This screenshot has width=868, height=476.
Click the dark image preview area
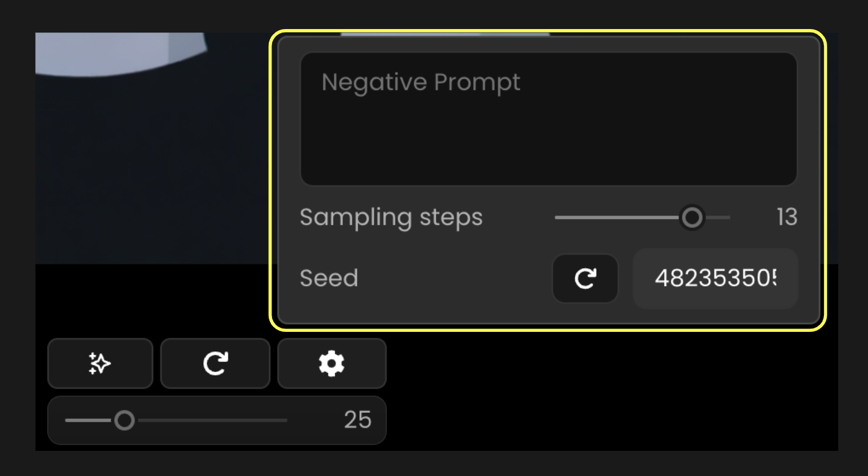[x=151, y=168]
